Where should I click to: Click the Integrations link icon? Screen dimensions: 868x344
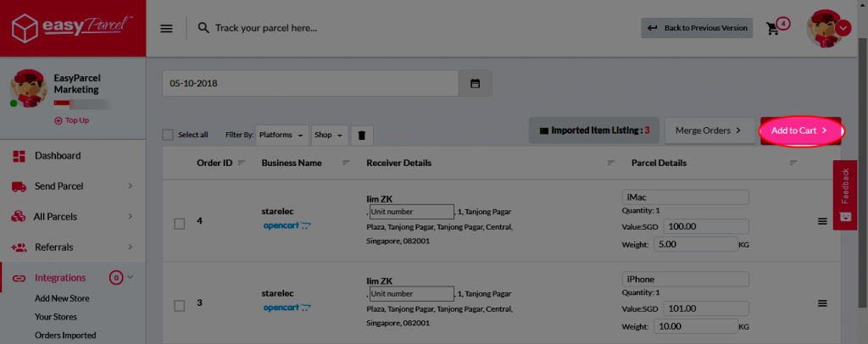pyautogui.click(x=19, y=278)
